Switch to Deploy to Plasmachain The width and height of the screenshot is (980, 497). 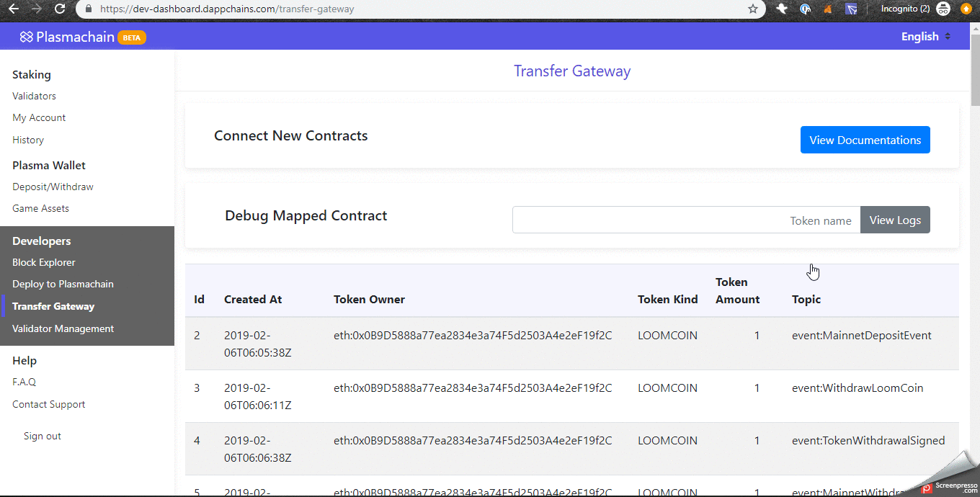tap(63, 284)
